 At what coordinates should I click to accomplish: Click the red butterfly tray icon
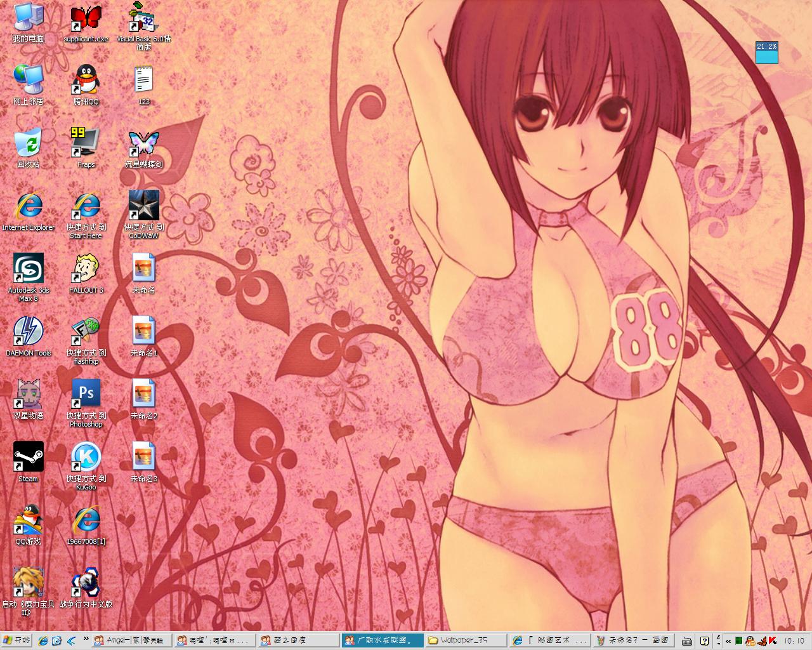point(762,641)
